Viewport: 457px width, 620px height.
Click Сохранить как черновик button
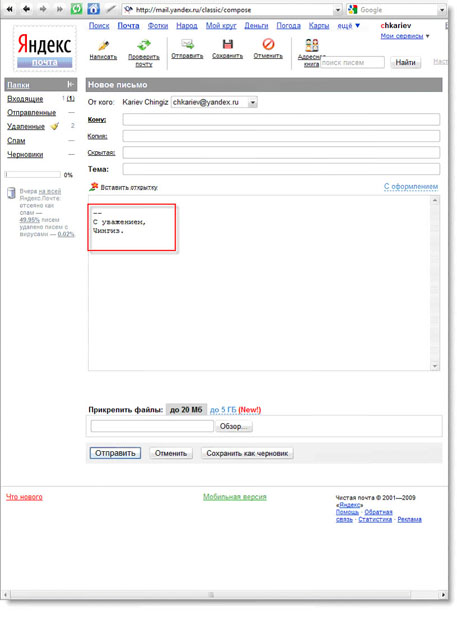point(247,453)
